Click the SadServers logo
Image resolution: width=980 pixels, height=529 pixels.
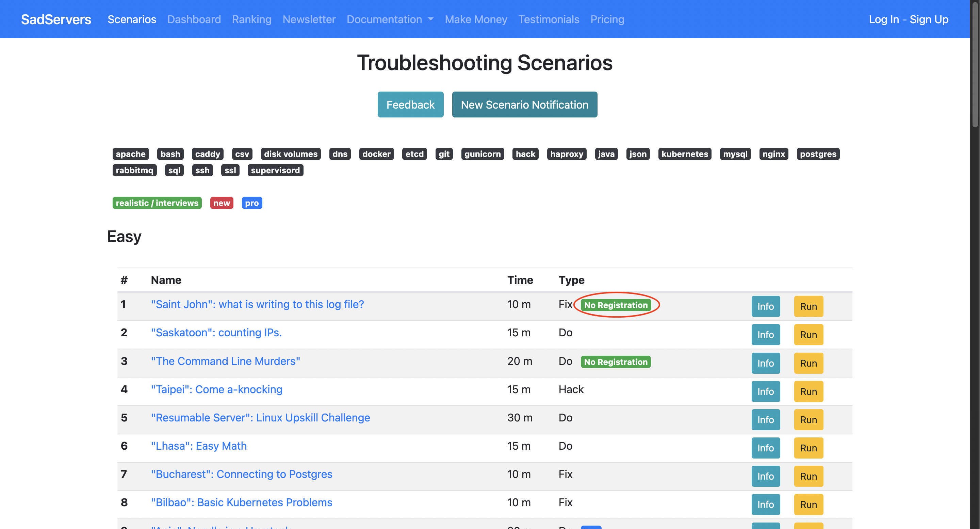point(56,19)
